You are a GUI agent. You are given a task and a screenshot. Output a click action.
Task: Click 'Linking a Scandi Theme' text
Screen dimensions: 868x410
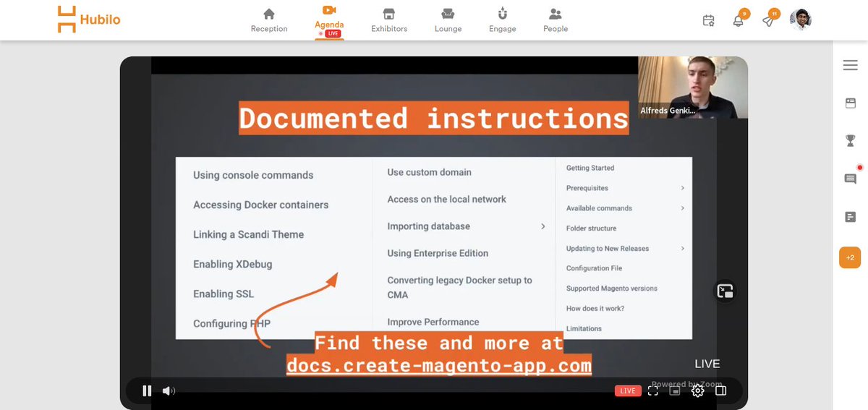point(248,234)
